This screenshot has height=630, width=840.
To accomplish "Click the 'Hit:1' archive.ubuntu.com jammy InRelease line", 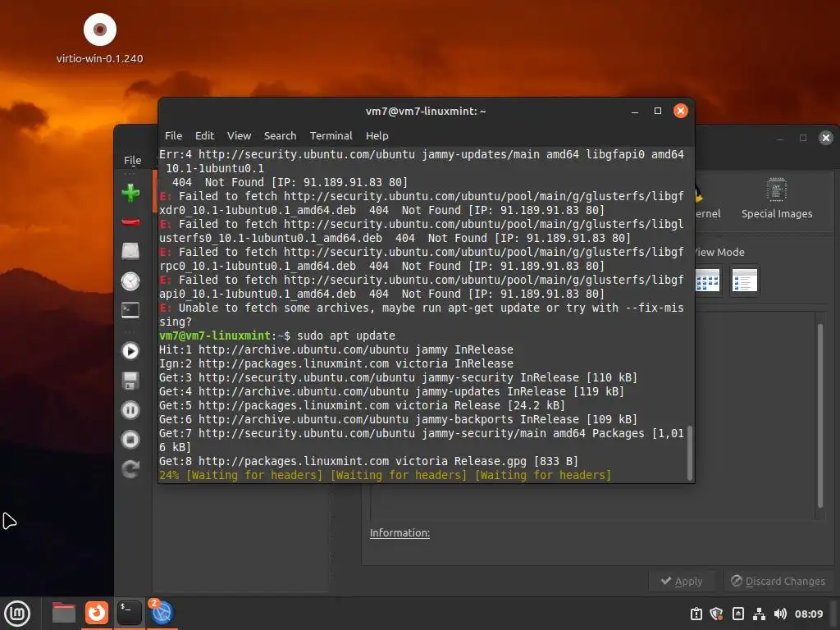I will pos(336,349).
